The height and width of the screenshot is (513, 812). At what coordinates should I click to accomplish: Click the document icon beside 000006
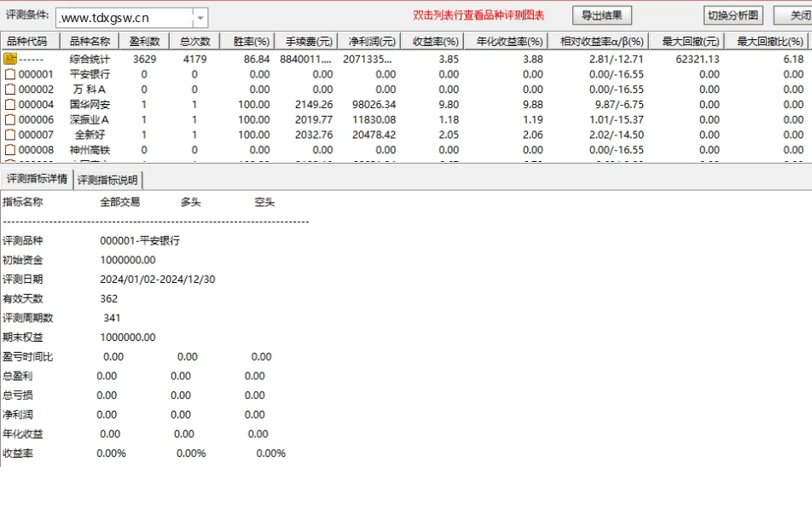coord(10,120)
